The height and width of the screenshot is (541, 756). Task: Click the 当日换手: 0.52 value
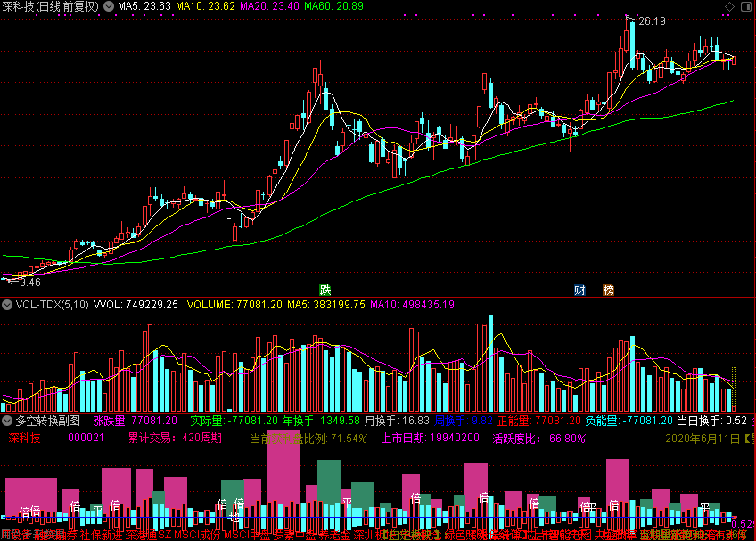pos(712,421)
